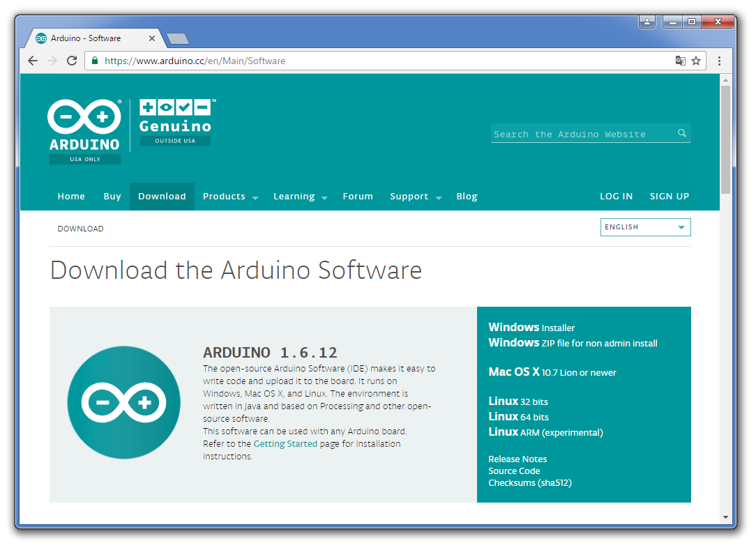Maximize the Chrome window

(691, 22)
